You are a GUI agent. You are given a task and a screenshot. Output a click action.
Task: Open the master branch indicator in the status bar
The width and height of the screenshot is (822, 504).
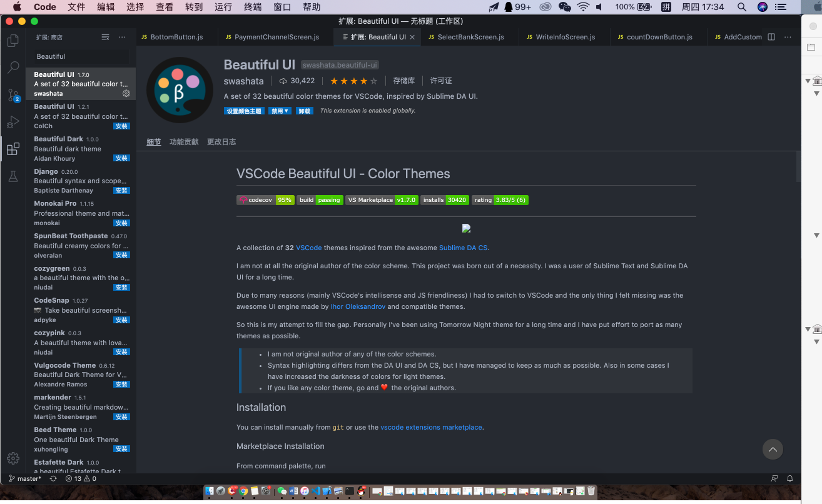(x=26, y=478)
